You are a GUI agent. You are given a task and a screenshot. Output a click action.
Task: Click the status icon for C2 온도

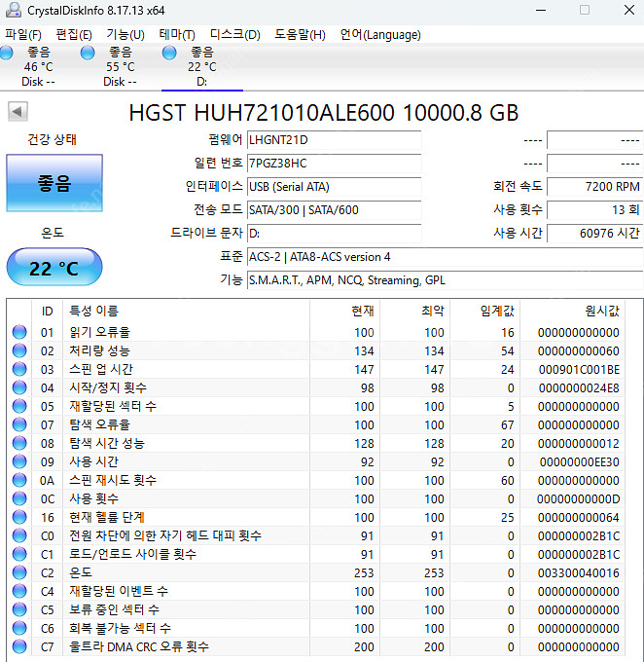click(19, 572)
